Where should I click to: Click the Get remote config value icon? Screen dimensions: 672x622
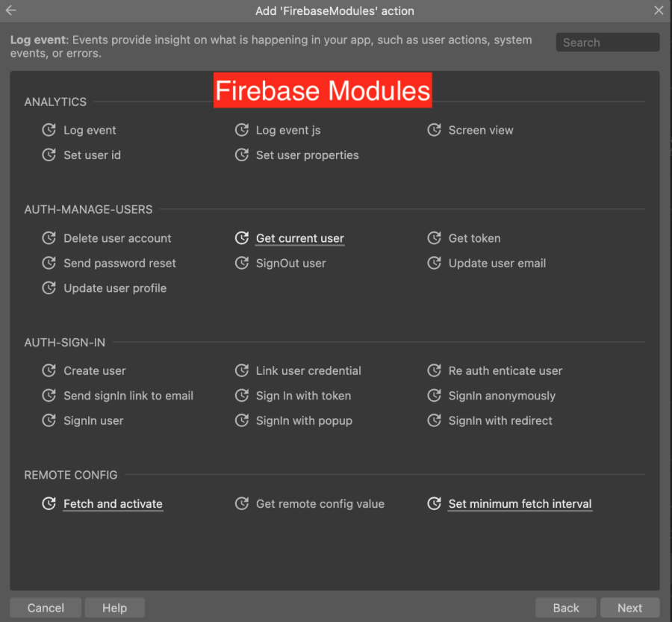coord(241,504)
